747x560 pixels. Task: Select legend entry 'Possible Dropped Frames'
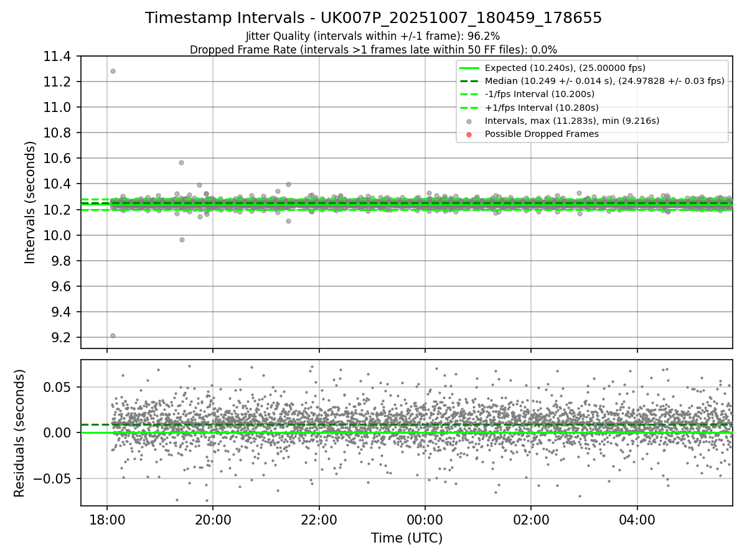pos(542,134)
